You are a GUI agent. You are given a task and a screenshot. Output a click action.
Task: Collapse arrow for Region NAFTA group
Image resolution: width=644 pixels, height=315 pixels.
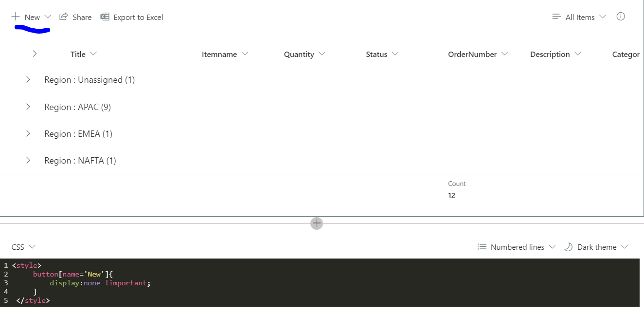28,160
